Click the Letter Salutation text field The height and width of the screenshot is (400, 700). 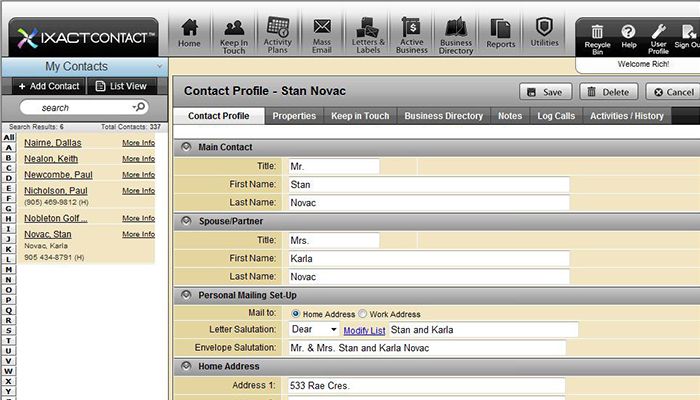click(x=483, y=329)
